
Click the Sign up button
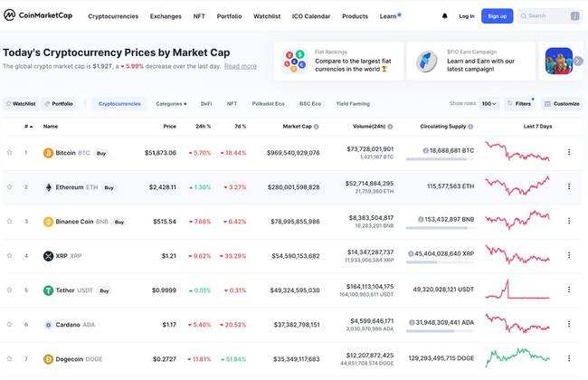(x=497, y=16)
